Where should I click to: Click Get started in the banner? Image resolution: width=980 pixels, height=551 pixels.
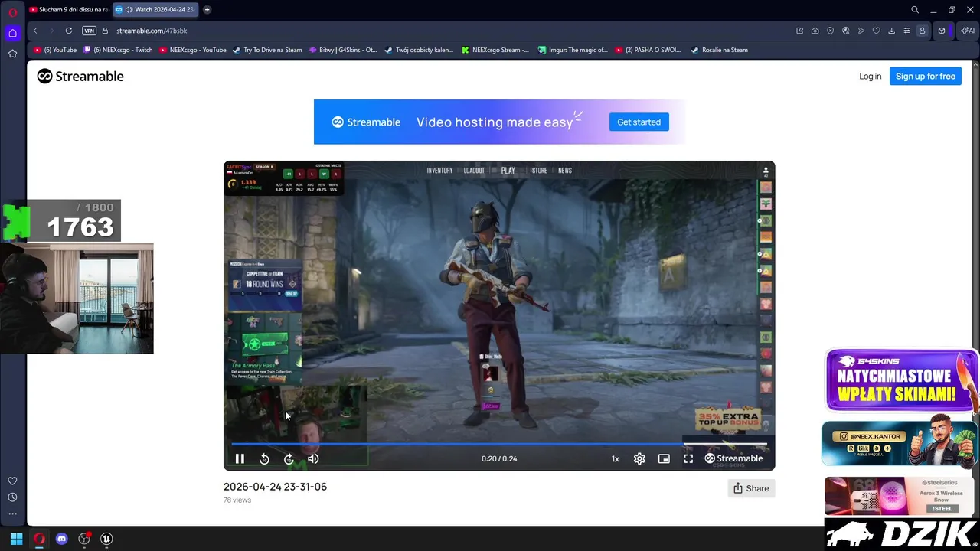(x=639, y=122)
